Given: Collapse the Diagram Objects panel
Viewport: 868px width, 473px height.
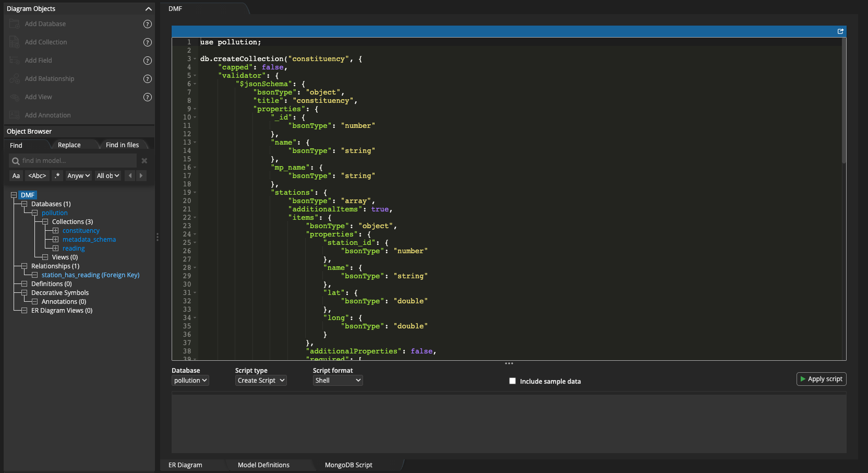Looking at the screenshot, I should click(148, 9).
